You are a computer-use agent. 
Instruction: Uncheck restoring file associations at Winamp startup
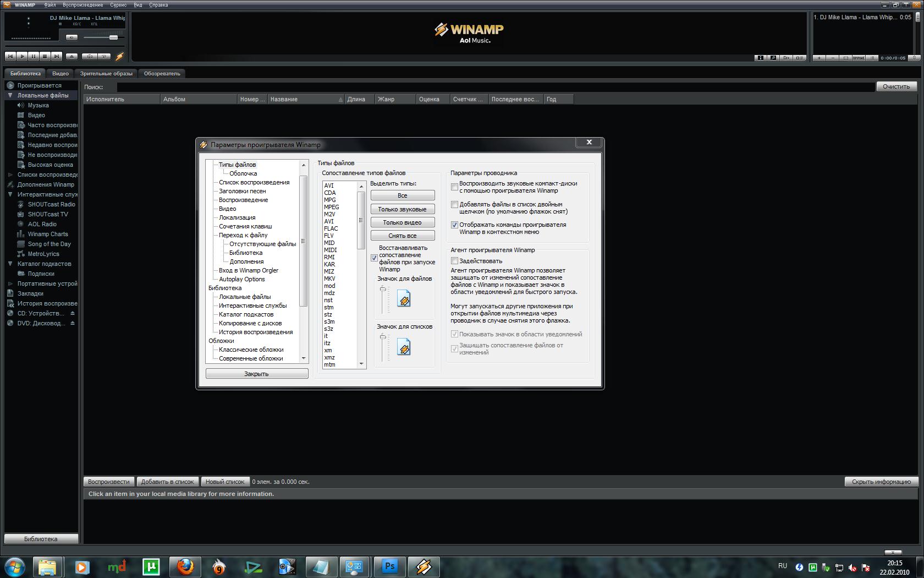[x=374, y=258]
